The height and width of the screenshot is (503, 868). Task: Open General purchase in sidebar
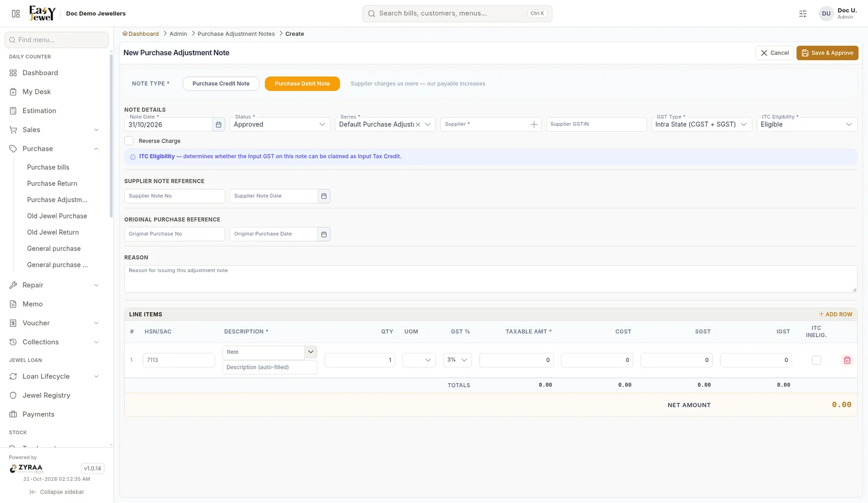click(54, 248)
